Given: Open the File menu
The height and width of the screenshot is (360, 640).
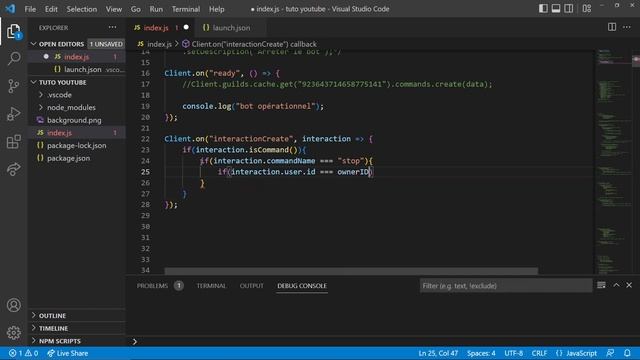Looking at the screenshot, I should pyautogui.click(x=30, y=9).
